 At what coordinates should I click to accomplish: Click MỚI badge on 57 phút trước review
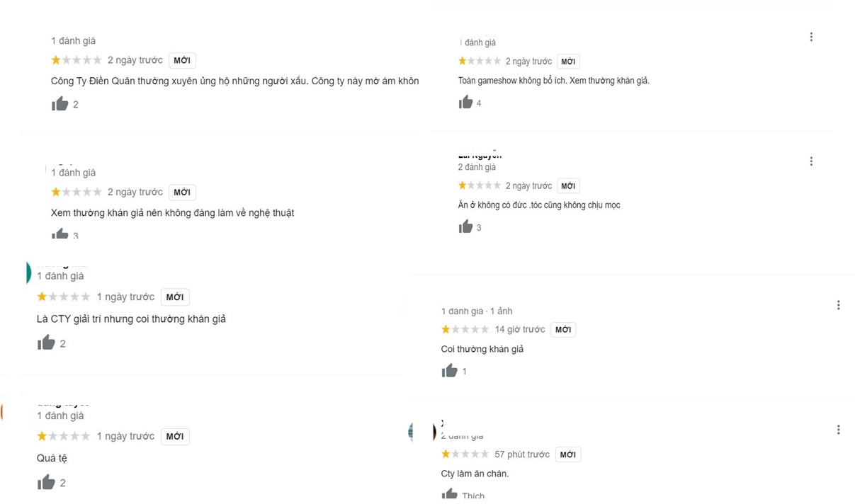click(x=567, y=454)
